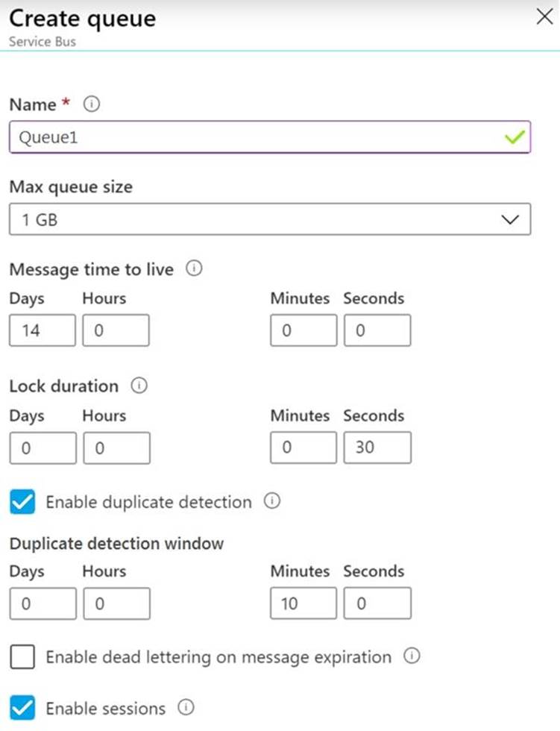Open the Max queue size dropdown
This screenshot has height=731, width=560.
pos(269,219)
